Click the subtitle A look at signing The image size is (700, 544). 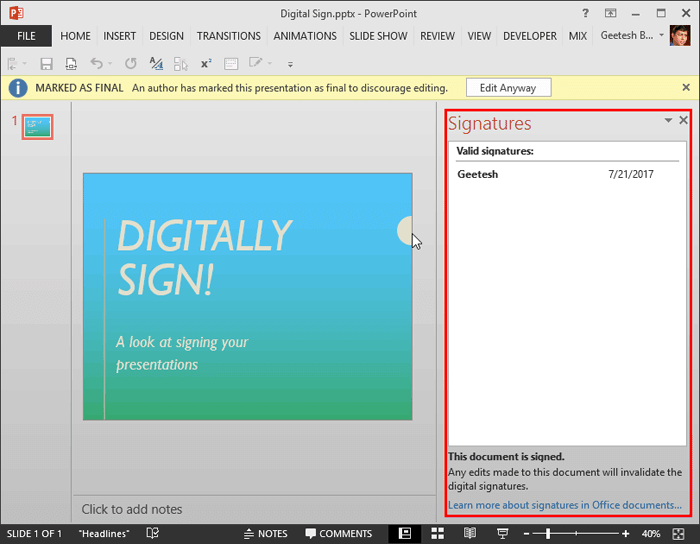pyautogui.click(x=182, y=353)
